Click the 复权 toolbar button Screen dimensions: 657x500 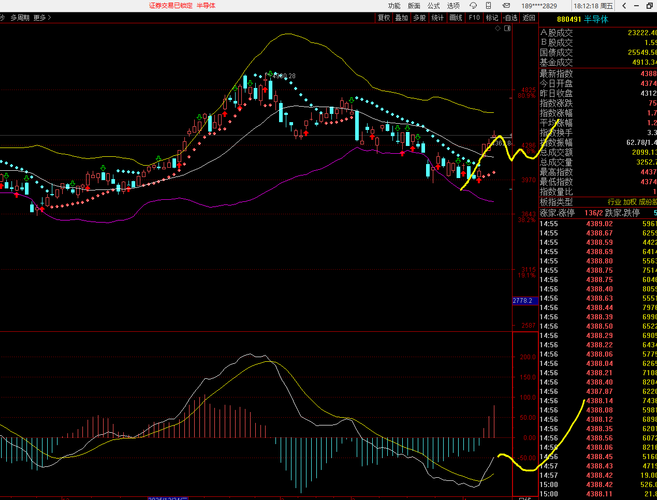click(384, 18)
